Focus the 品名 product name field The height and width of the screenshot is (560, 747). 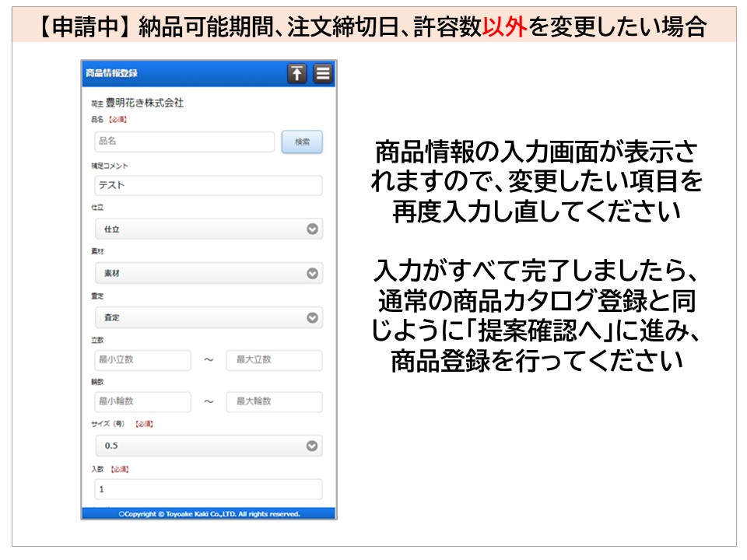coord(184,142)
